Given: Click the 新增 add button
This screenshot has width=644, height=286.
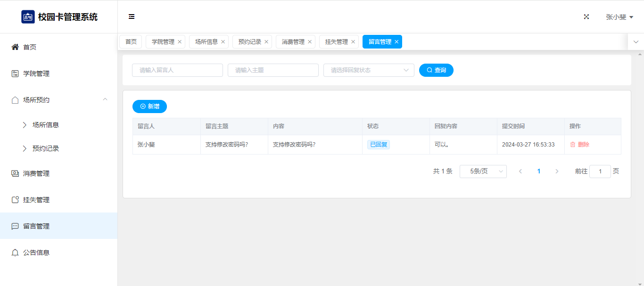Looking at the screenshot, I should click(149, 106).
